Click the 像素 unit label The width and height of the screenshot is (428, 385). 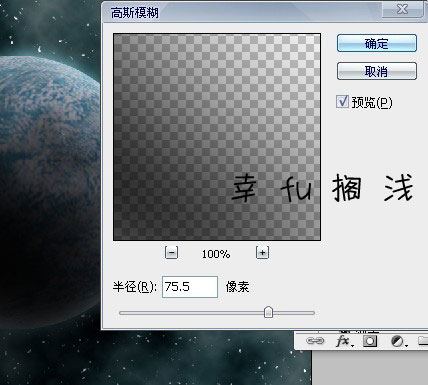coord(237,287)
